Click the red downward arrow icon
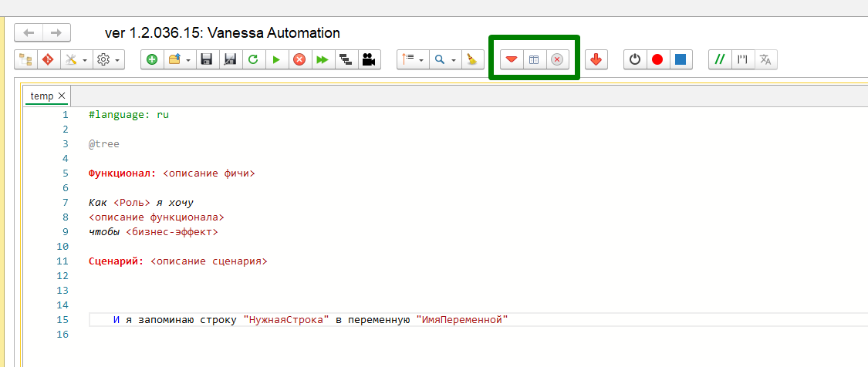 (596, 60)
